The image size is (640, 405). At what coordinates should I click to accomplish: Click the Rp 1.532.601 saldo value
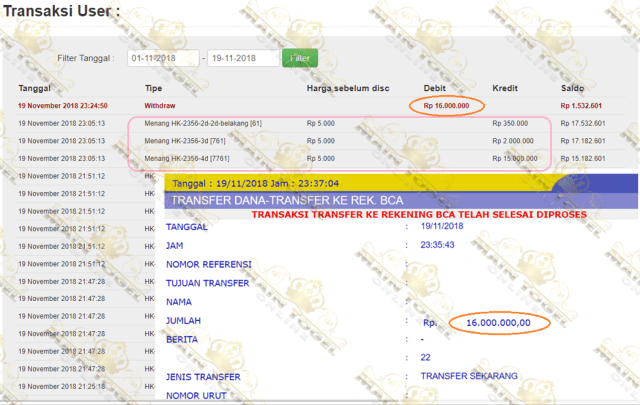581,106
